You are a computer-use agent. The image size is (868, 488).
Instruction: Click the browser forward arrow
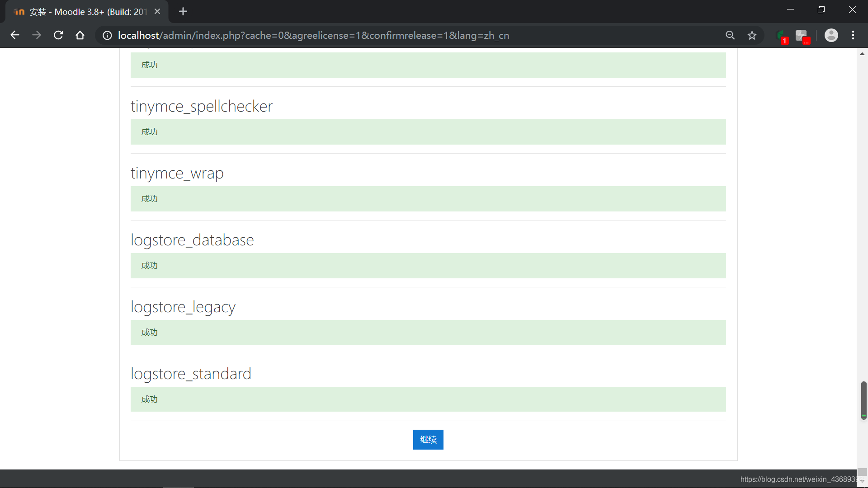pos(37,35)
